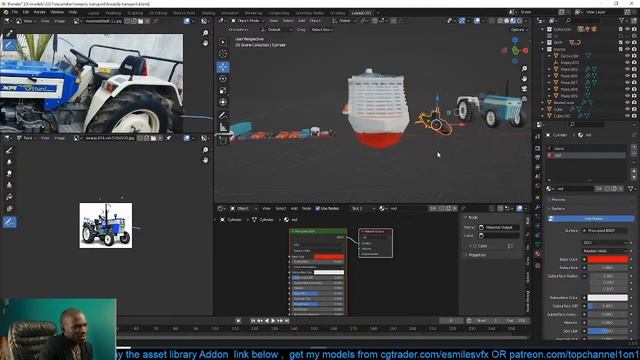
Task: Select the Fill tool in paint editor
Action: point(9,197)
